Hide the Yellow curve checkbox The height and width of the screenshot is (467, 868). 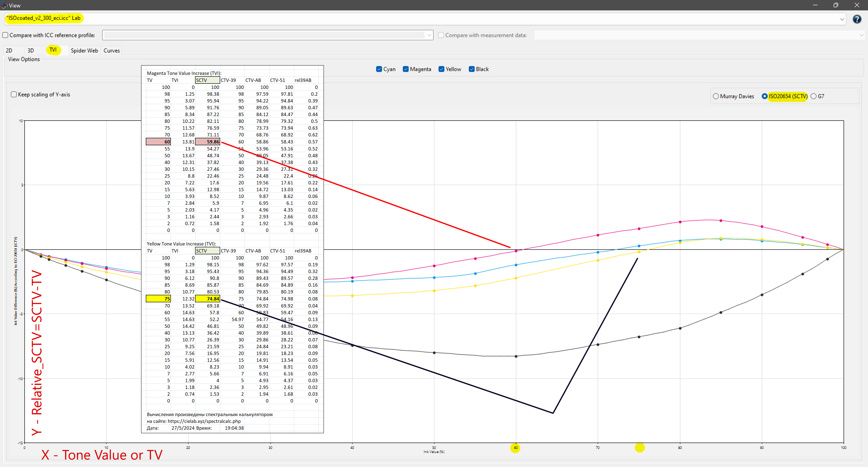[441, 69]
